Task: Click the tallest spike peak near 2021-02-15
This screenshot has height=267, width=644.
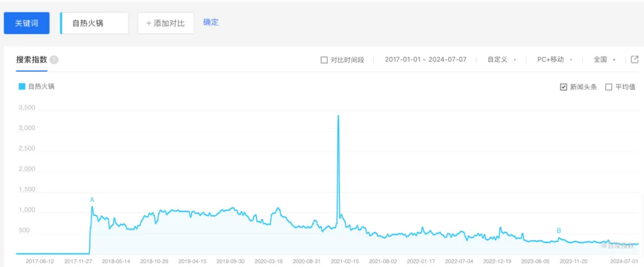Action: point(338,116)
